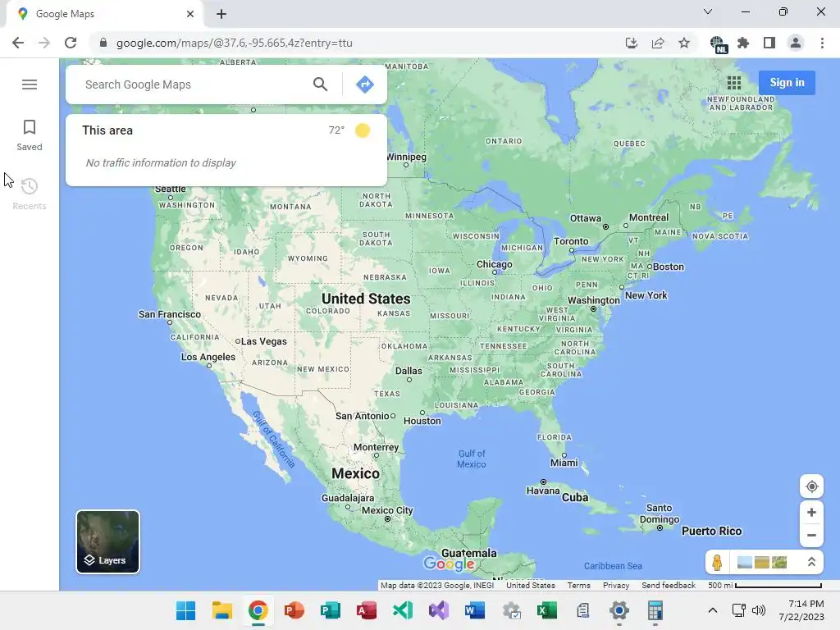The height and width of the screenshot is (630, 840).
Task: Click the Mexico City label
Action: [x=387, y=510]
